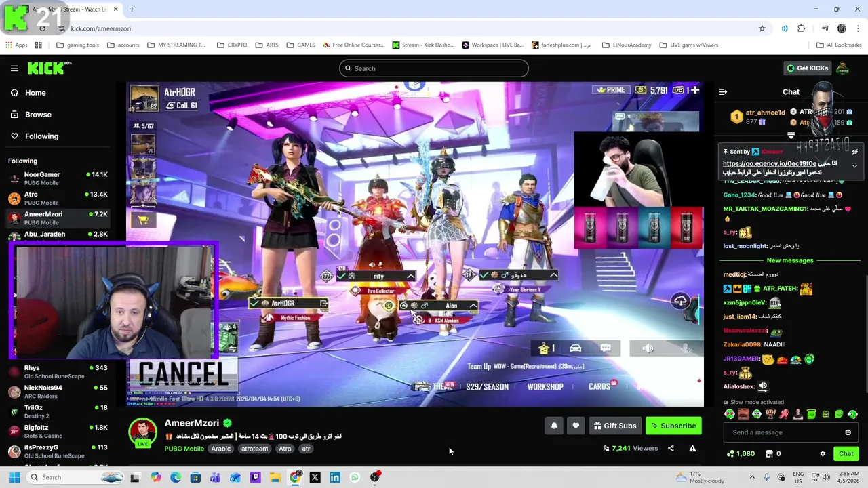Toggle notification bell for AmeerMzori
Viewport: 868px width, 488px height.
554,426
